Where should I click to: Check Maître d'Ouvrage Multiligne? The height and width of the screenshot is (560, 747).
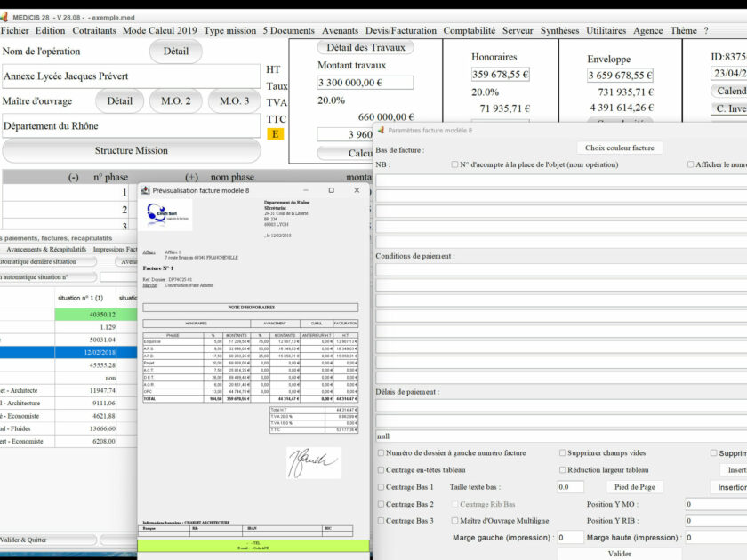pyautogui.click(x=454, y=521)
